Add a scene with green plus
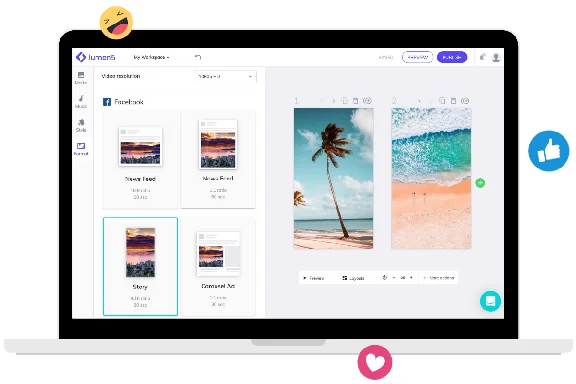 [x=480, y=183]
